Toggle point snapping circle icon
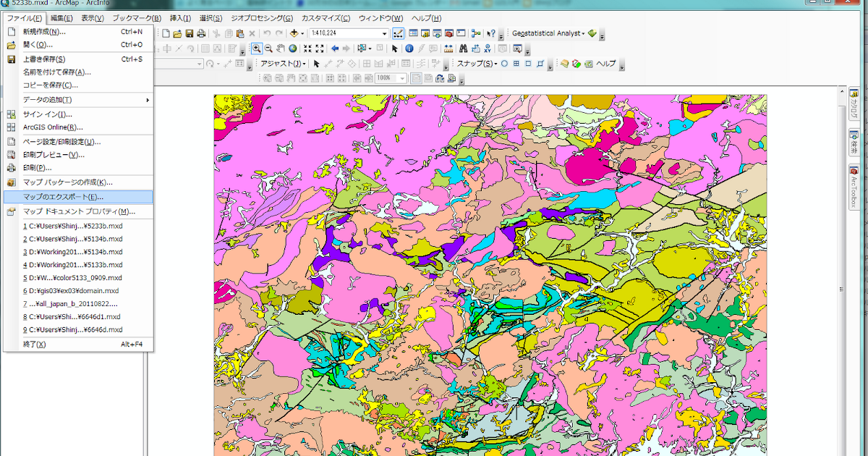The image size is (868, 456). (x=504, y=64)
